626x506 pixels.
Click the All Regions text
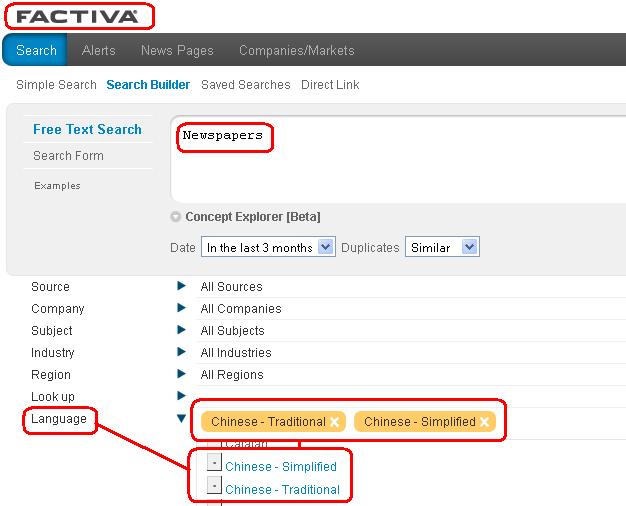232,374
